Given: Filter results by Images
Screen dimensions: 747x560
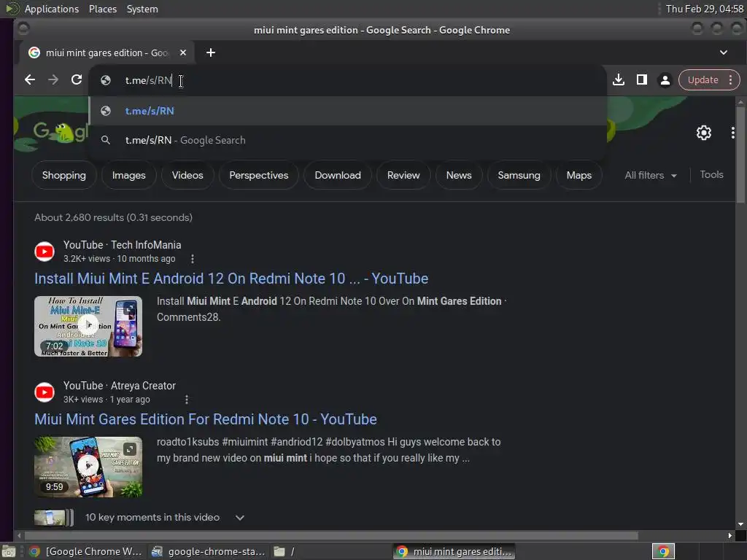Looking at the screenshot, I should pos(128,175).
